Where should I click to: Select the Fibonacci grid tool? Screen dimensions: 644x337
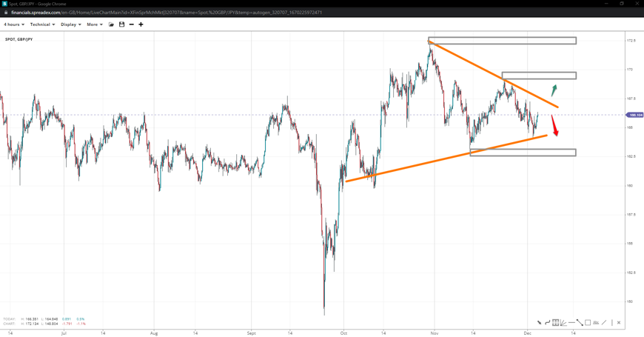point(555,323)
